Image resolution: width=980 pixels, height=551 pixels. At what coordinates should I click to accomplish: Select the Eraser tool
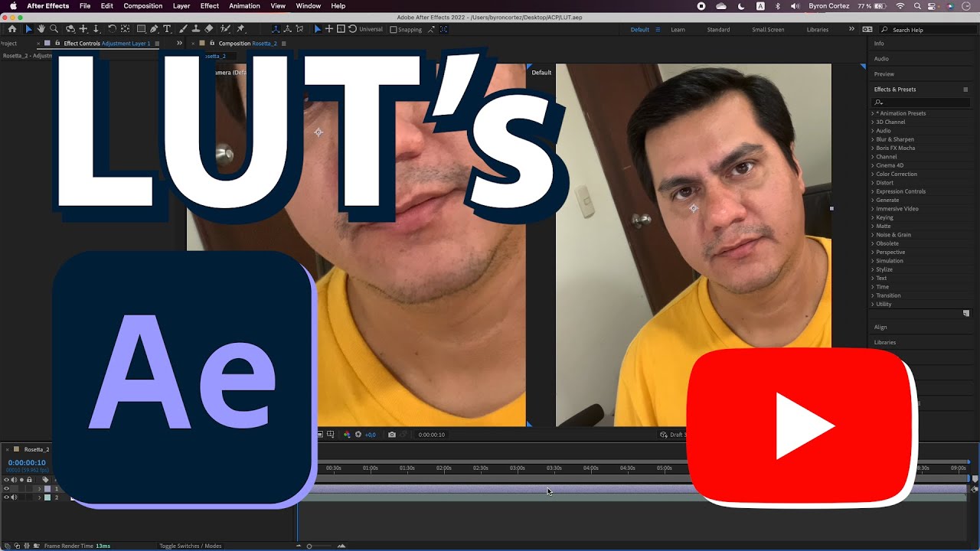(x=208, y=29)
